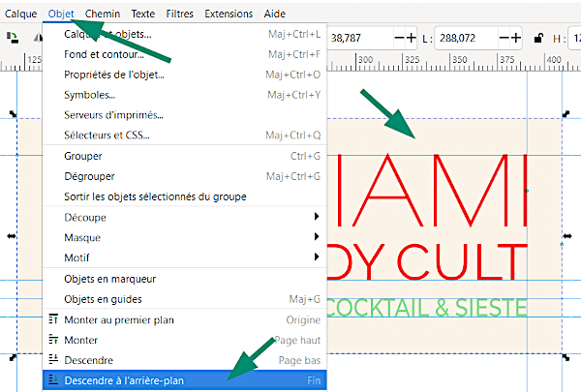Open the Calque menu
This screenshot has height=392, width=581.
point(20,14)
